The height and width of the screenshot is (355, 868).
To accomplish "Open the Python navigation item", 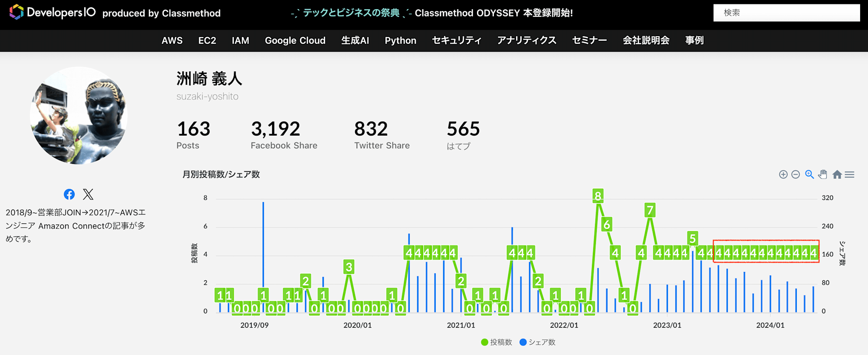I will [401, 40].
